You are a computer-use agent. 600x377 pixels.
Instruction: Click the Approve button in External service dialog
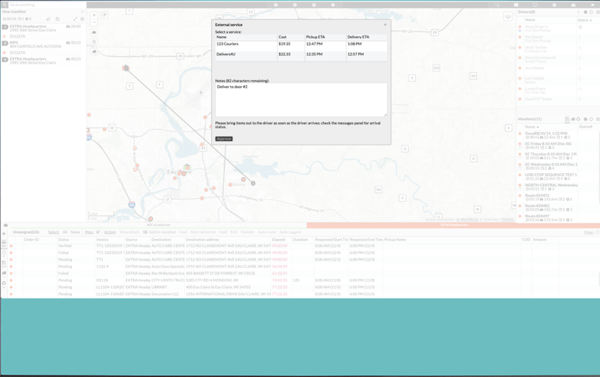224,139
